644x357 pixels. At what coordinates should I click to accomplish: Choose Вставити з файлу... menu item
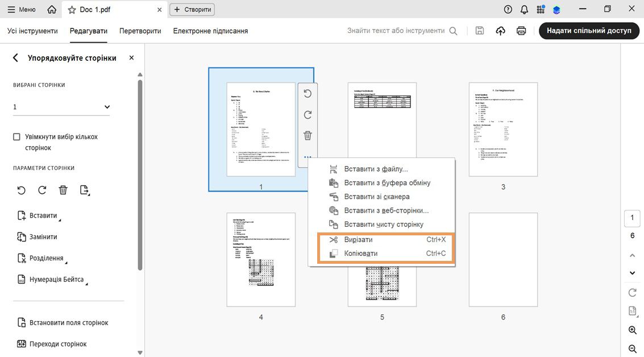click(382, 169)
